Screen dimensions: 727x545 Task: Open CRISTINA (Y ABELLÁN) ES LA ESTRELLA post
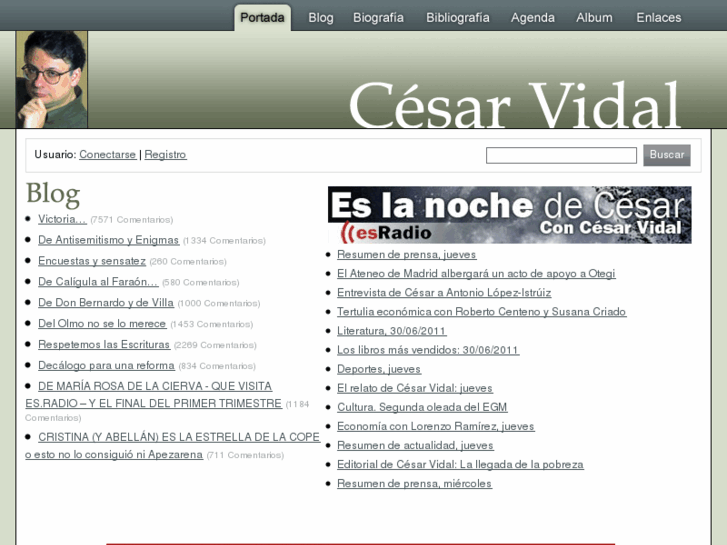[172, 446]
